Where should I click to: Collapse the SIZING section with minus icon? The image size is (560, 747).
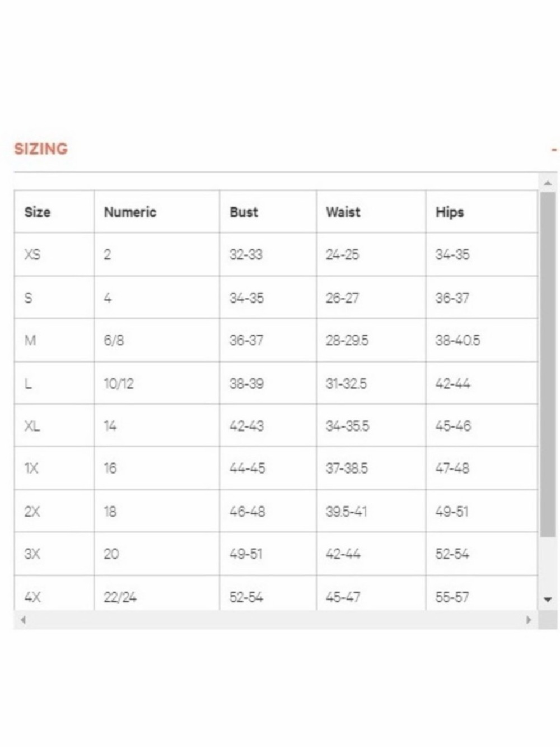click(554, 150)
